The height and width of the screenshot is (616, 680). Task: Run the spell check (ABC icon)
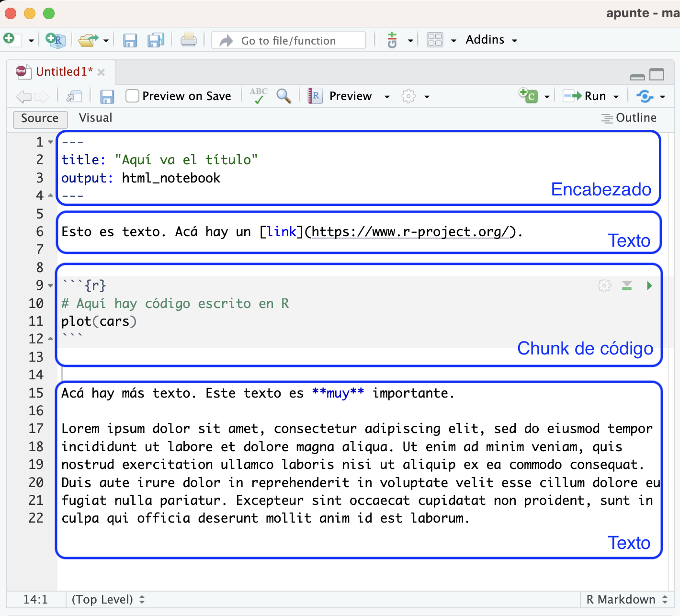258,96
